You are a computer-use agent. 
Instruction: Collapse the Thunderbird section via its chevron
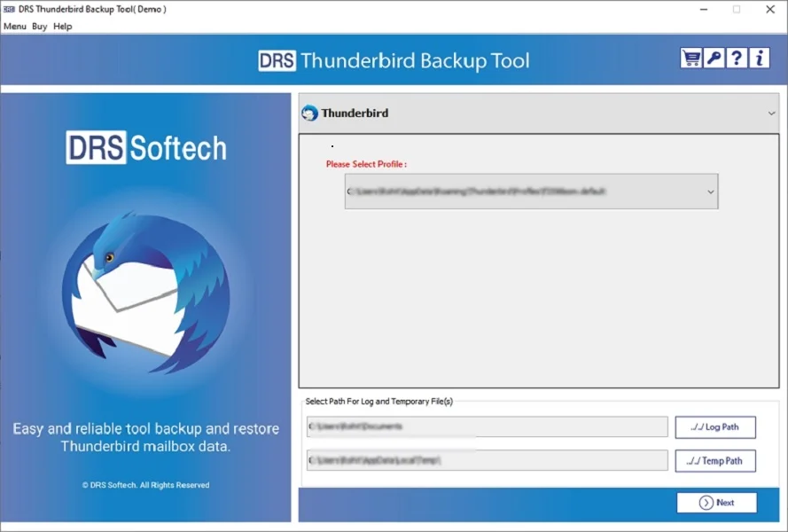[772, 113]
